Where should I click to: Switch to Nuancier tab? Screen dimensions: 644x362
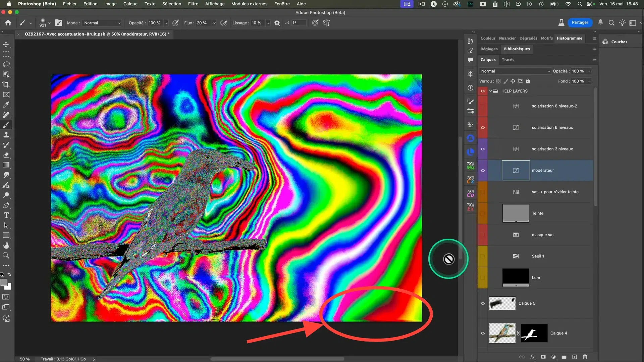pos(507,38)
